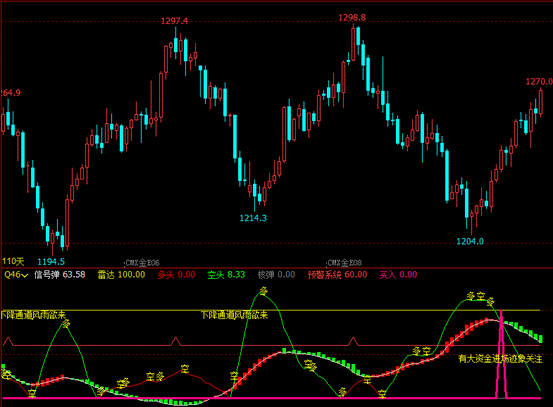The height and width of the screenshot is (407, 553).
Task: Expand the Q46 indicator dropdown chevron
Action: click(x=25, y=275)
